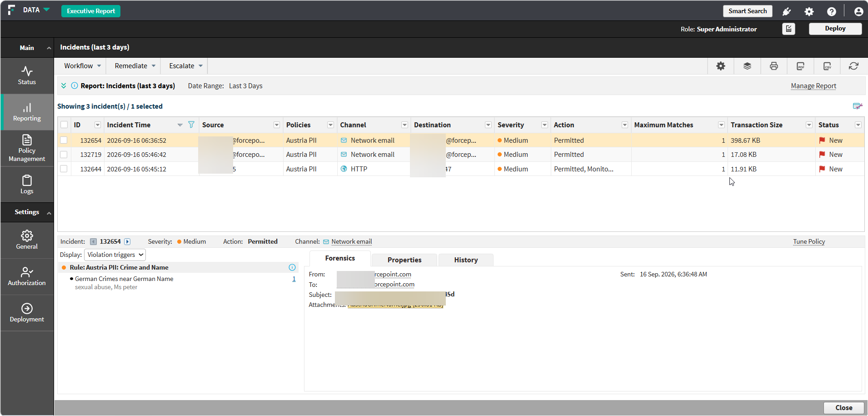
Task: Open the Network email channel link
Action: [351, 241]
